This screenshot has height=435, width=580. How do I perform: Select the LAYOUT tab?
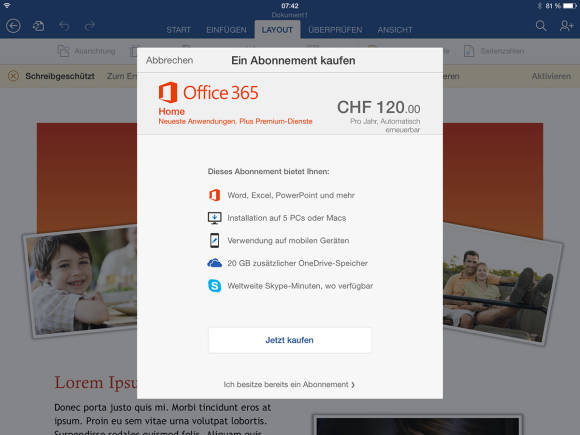(277, 30)
